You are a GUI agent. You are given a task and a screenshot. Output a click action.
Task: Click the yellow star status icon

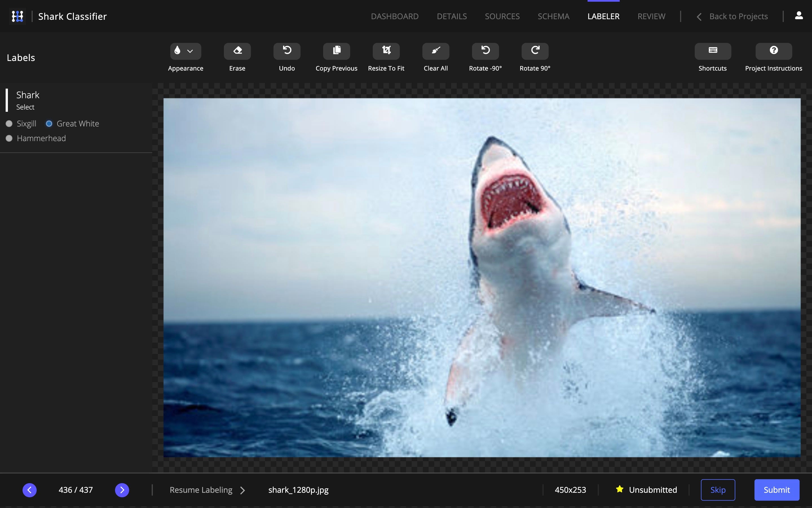pyautogui.click(x=619, y=489)
